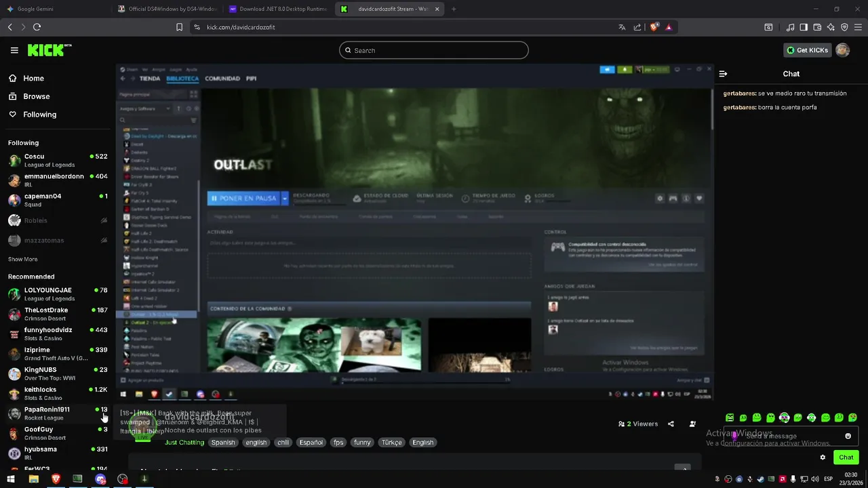Open PapaRonin1911 recommended channel

[x=58, y=413]
